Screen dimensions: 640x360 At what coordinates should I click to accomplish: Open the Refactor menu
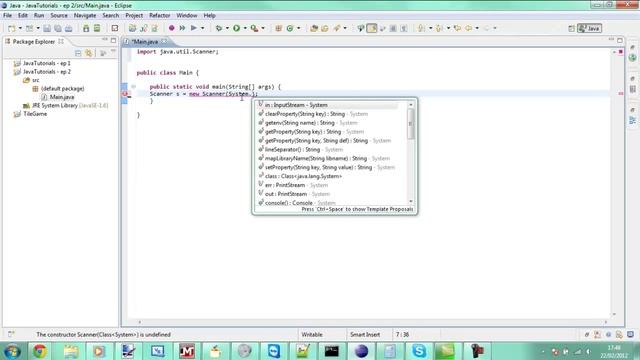pos(160,16)
